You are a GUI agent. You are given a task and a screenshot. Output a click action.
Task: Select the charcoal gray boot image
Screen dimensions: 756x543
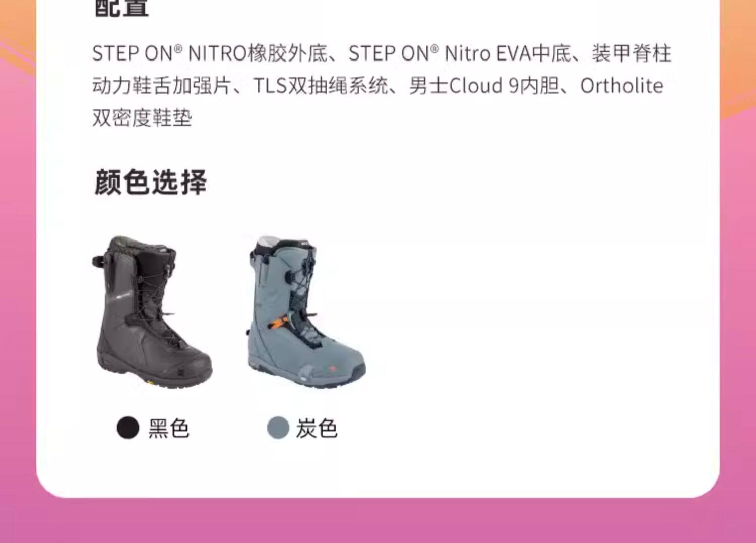tap(306, 312)
